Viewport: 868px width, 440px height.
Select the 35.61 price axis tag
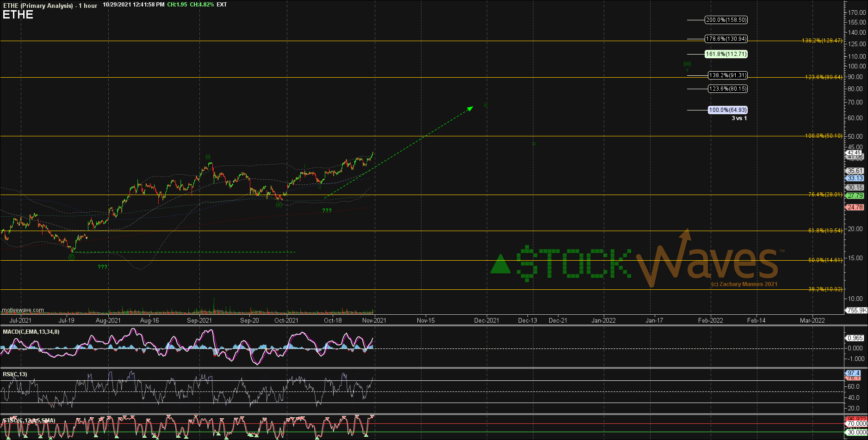pos(854,171)
